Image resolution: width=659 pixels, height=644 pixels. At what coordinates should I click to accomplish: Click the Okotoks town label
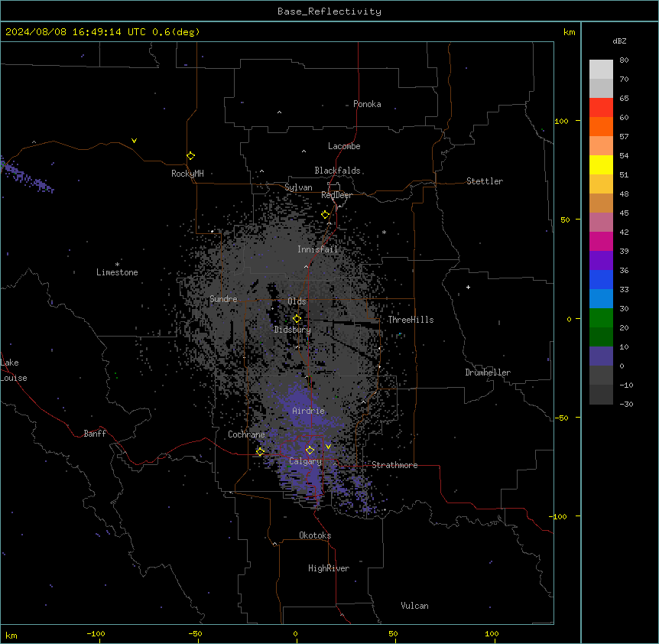coord(315,535)
